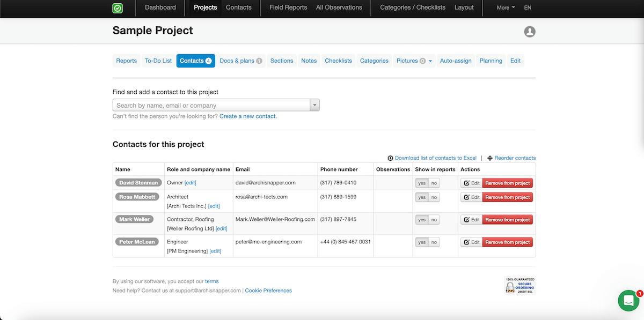This screenshot has width=644, height=320.
Task: Expand the Pictures tab dropdown
Action: 430,61
